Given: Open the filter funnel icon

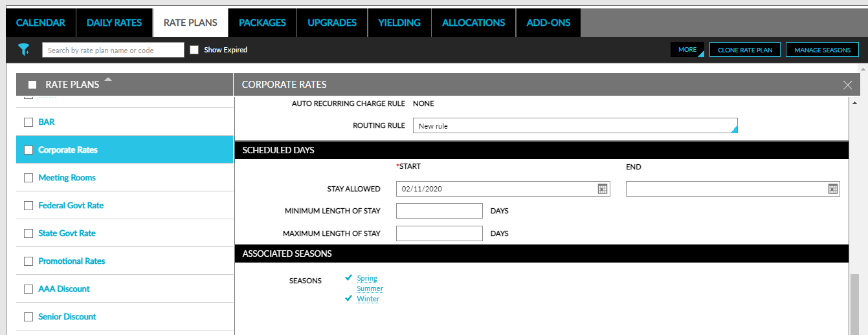Looking at the screenshot, I should click(x=24, y=50).
